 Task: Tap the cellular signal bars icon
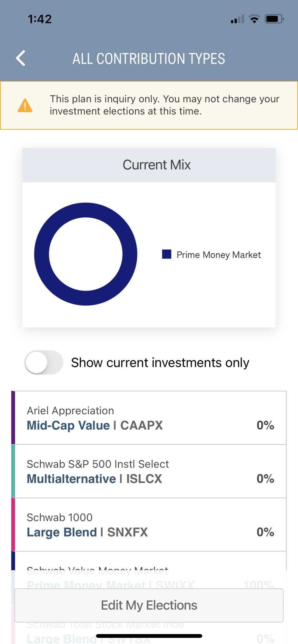pos(237,20)
